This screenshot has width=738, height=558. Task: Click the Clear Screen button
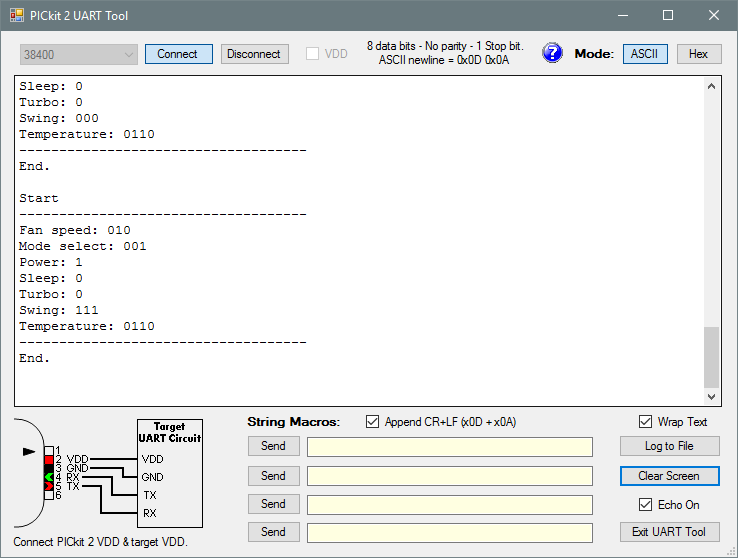tap(669, 476)
